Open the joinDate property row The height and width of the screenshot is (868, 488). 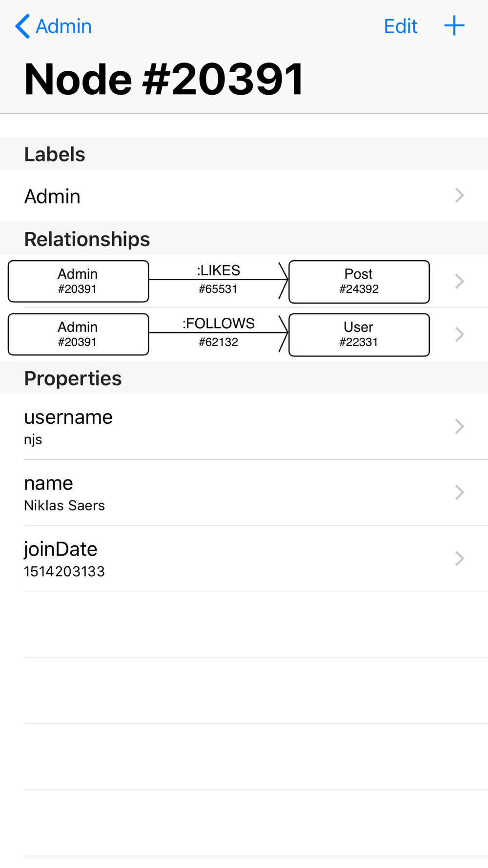coord(244,559)
